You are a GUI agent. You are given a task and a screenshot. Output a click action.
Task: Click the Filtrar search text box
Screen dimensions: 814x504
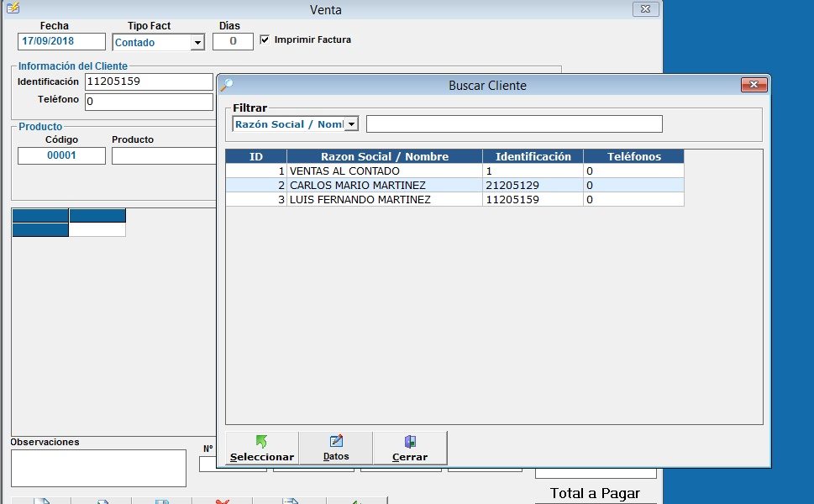pyautogui.click(x=514, y=124)
